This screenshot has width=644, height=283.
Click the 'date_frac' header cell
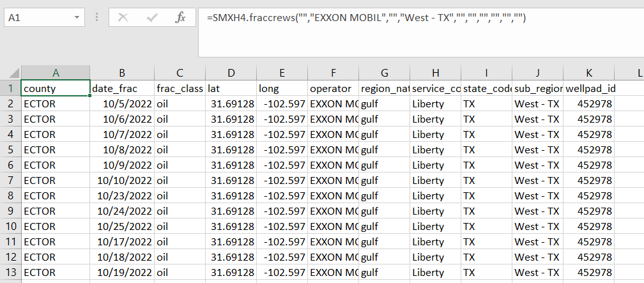pos(123,88)
